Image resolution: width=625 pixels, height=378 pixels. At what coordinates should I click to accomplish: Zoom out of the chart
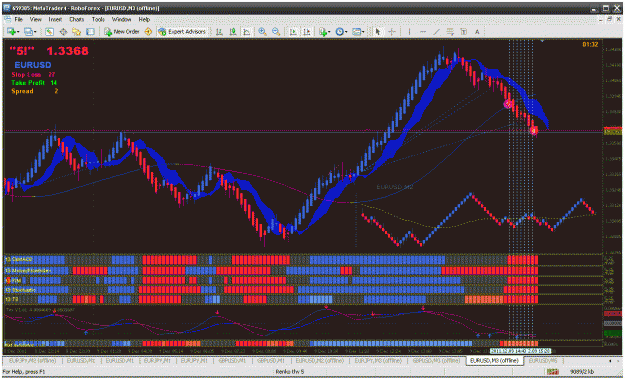(276, 32)
